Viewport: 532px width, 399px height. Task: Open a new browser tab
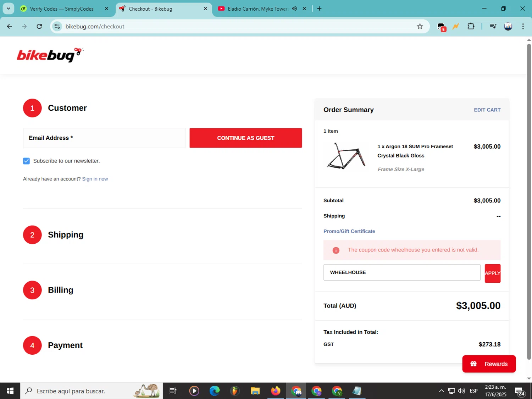(319, 9)
